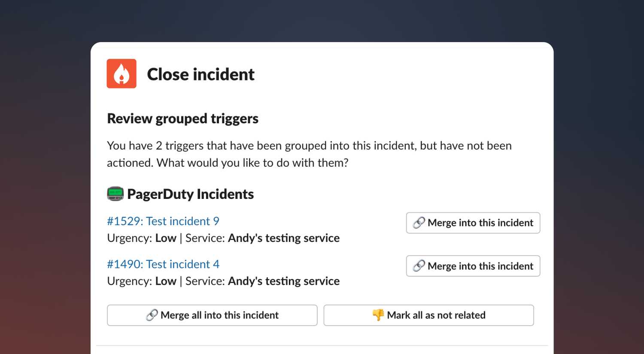644x354 pixels.
Task: Click the grouped triggers description paragraph
Action: click(309, 154)
